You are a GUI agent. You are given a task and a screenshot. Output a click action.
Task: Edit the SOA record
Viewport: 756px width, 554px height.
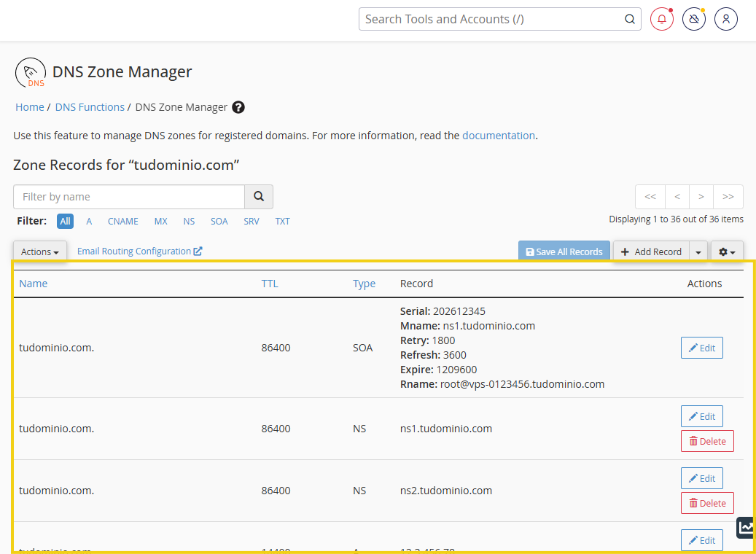pos(702,348)
